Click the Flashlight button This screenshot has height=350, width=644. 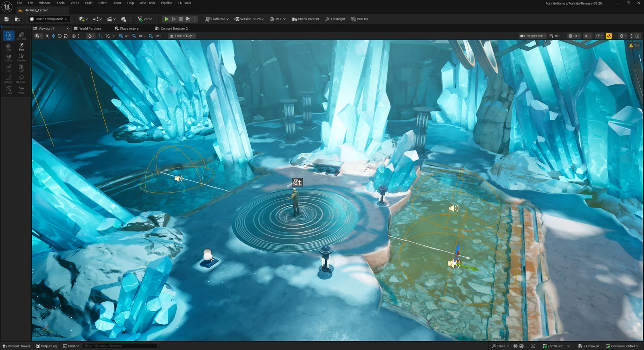(335, 19)
